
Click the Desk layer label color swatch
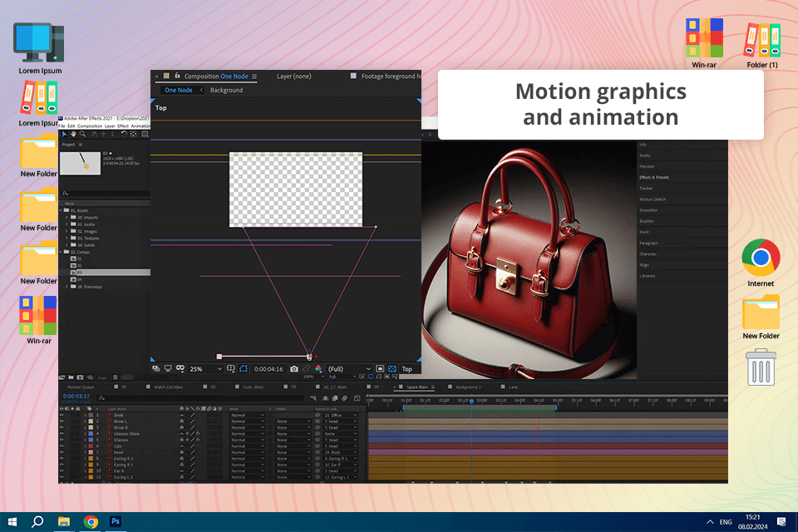pos(91,416)
